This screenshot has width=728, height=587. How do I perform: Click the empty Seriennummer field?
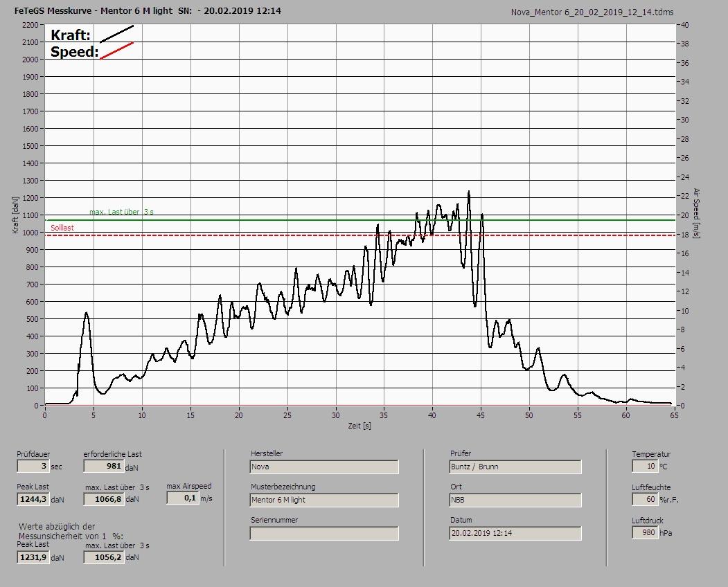324,534
